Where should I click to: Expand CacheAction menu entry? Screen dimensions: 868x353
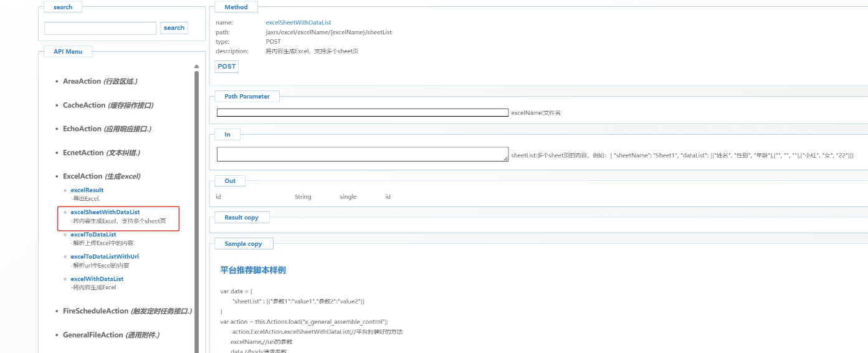(108, 105)
